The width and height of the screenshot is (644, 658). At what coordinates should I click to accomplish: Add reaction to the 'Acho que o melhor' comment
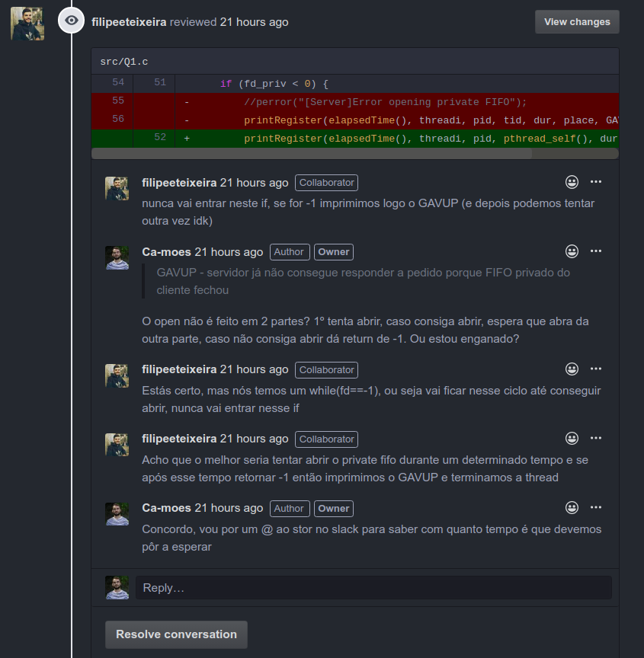click(x=572, y=439)
